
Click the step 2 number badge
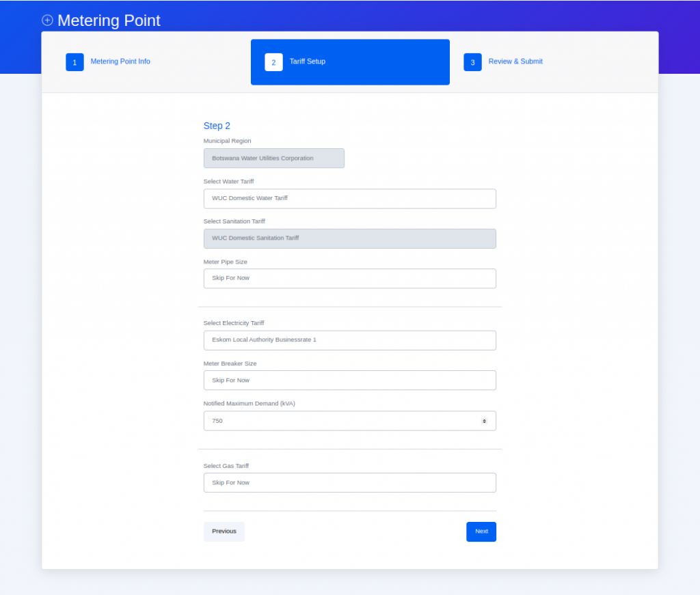(x=273, y=61)
